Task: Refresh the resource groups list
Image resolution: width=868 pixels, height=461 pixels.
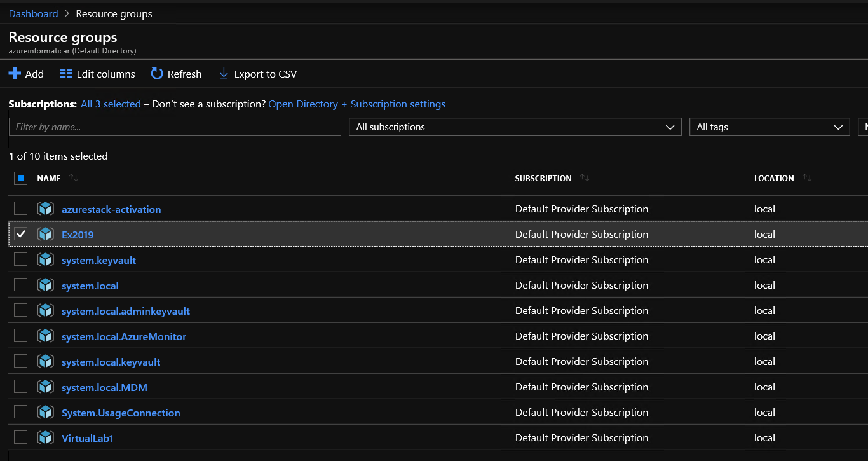Action: click(157, 74)
